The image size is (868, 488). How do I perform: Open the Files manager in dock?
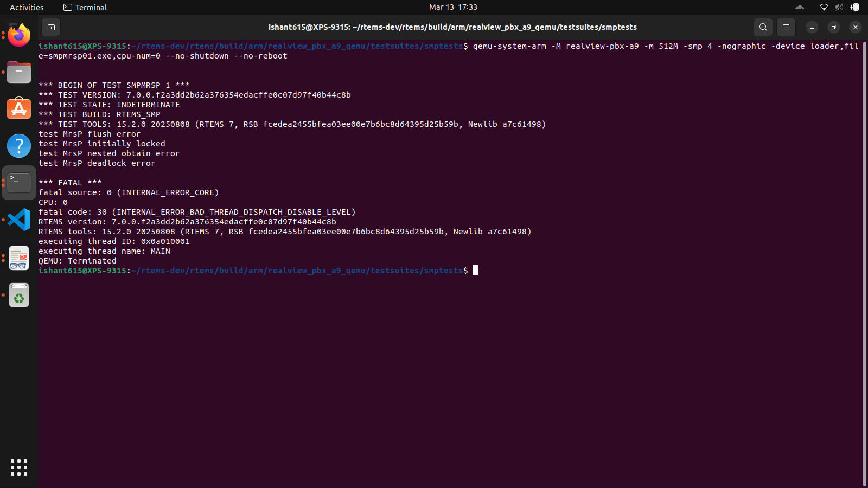[x=19, y=72]
